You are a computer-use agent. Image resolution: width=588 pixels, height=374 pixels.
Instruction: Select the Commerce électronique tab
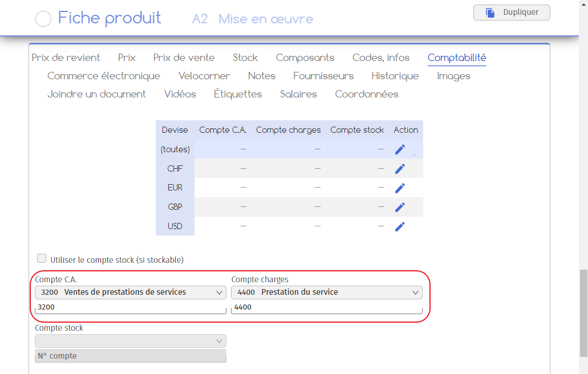(x=104, y=76)
